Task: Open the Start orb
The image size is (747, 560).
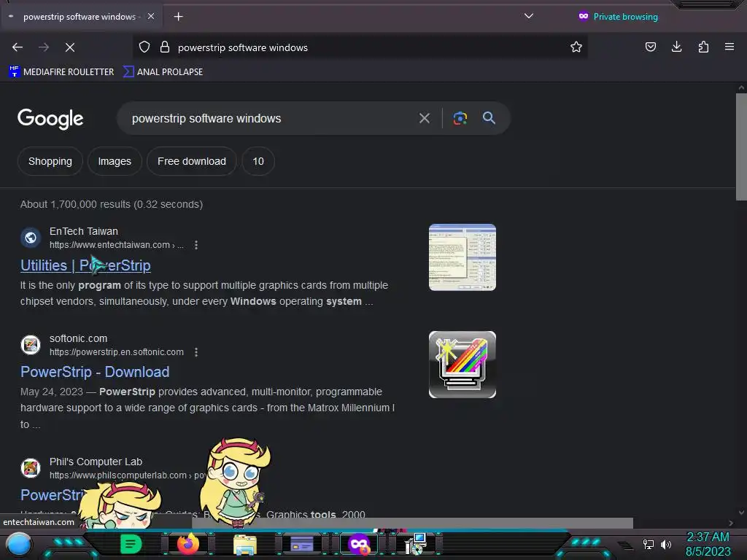Action: point(18,544)
